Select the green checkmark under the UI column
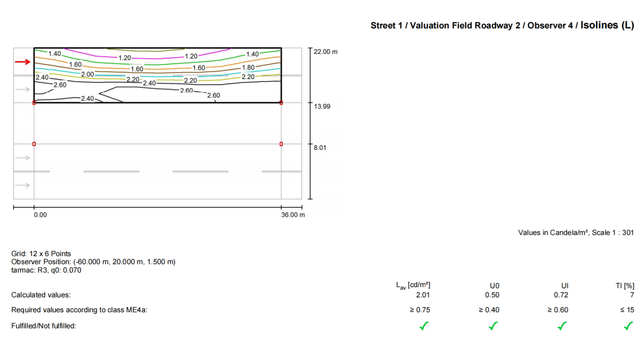Viewport: 644px width, 356px height. click(562, 326)
